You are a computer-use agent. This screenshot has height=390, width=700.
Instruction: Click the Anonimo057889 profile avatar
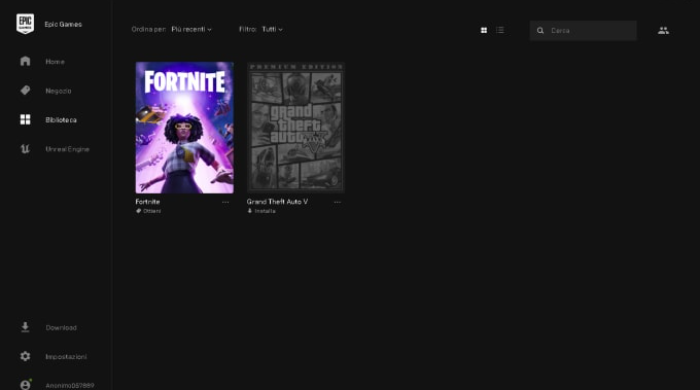coord(25,384)
